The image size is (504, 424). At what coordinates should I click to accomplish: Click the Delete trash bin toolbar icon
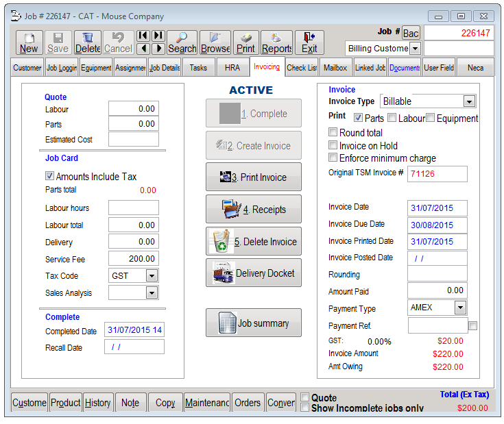[87, 42]
